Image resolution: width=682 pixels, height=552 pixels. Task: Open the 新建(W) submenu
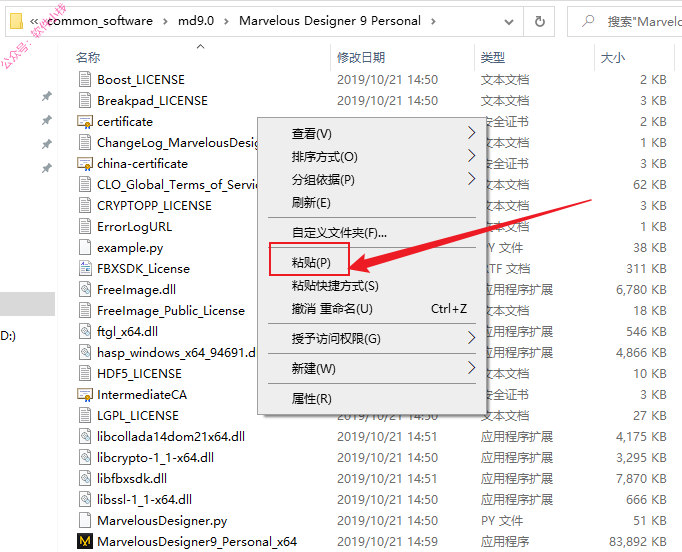(372, 368)
